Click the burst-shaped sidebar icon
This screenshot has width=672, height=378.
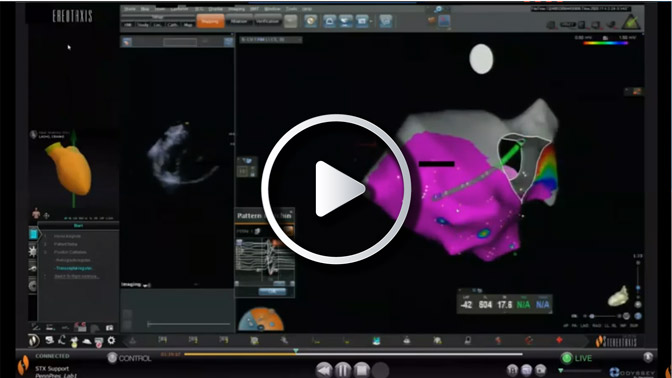pyautogui.click(x=33, y=251)
